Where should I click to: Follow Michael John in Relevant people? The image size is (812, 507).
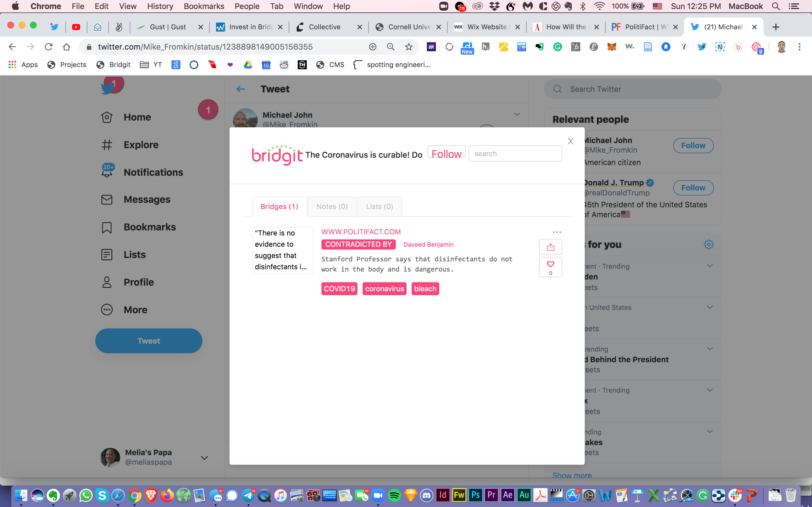pyautogui.click(x=693, y=146)
